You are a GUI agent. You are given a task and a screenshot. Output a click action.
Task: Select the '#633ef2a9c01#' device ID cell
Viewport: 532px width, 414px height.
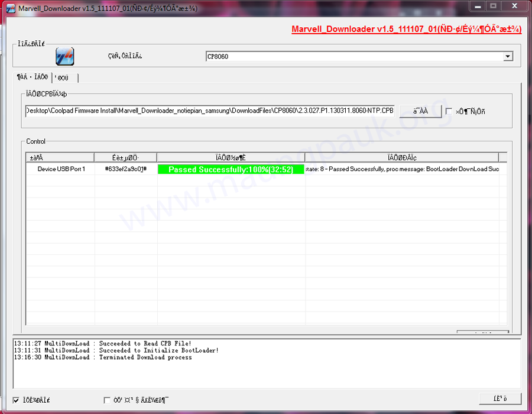(126, 169)
